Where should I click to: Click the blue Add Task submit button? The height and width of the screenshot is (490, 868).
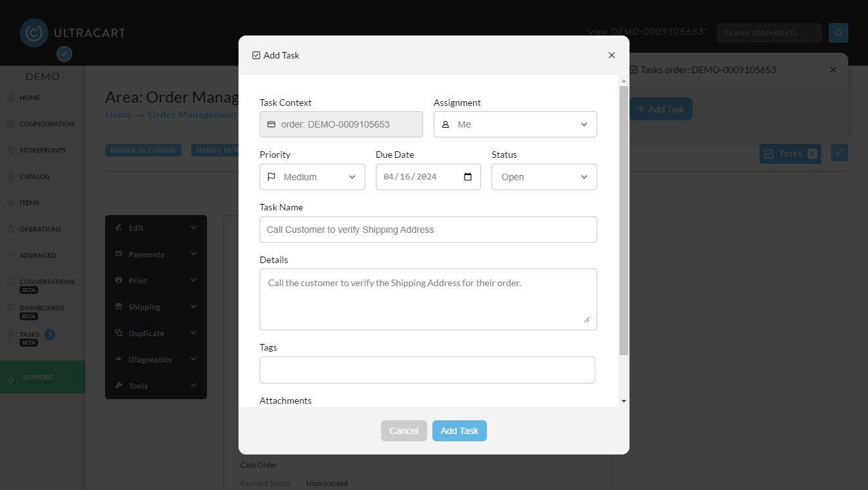tap(459, 431)
